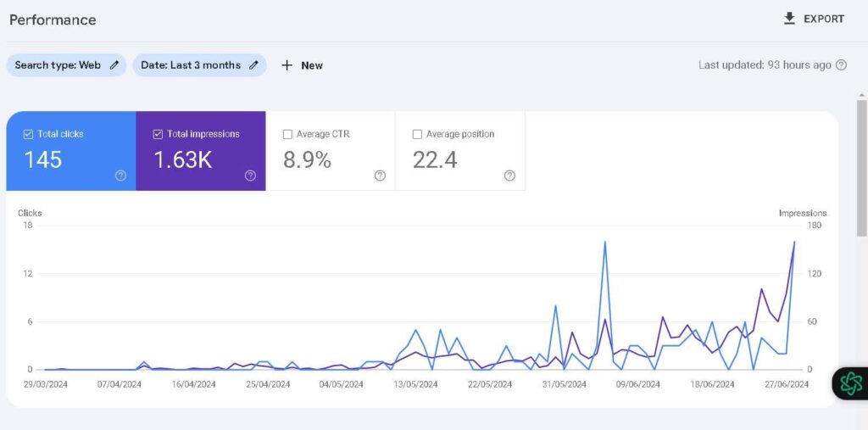Enable the Average CTR checkbox
The image size is (868, 430).
tap(287, 134)
